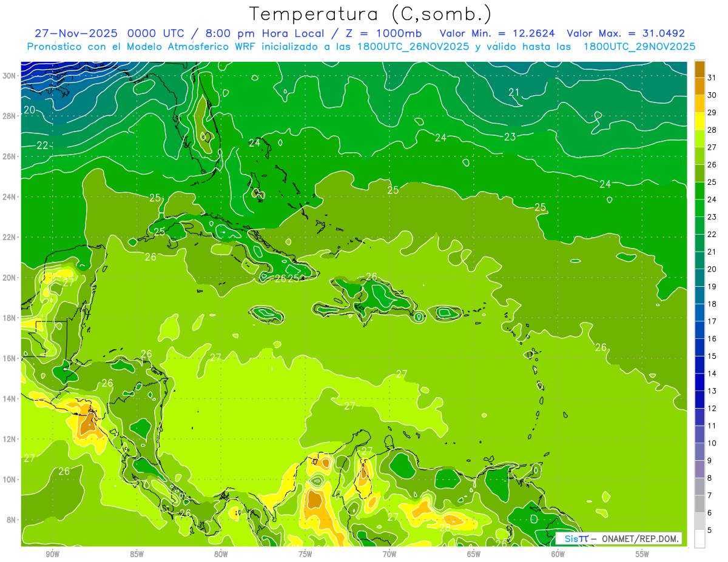Screen dimensions: 728x562
Task: Click "Valor Max. = 31.0492"
Action: 625,33
